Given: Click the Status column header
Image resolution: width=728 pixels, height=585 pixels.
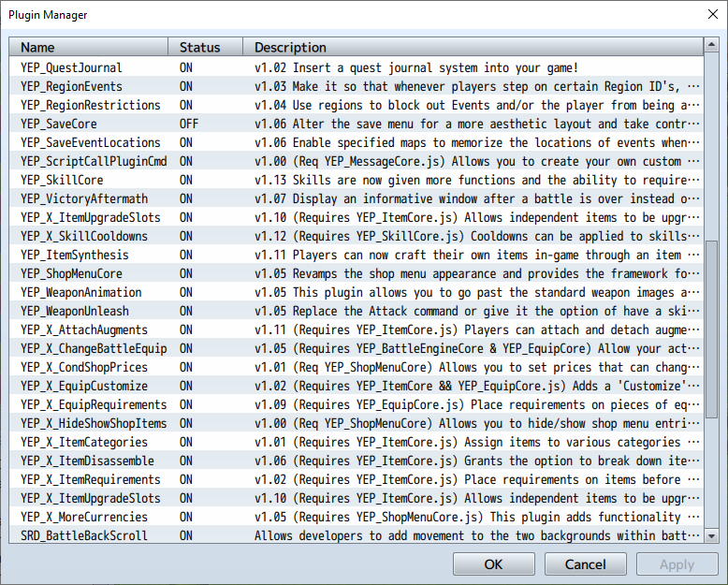Looking at the screenshot, I should 205,48.
